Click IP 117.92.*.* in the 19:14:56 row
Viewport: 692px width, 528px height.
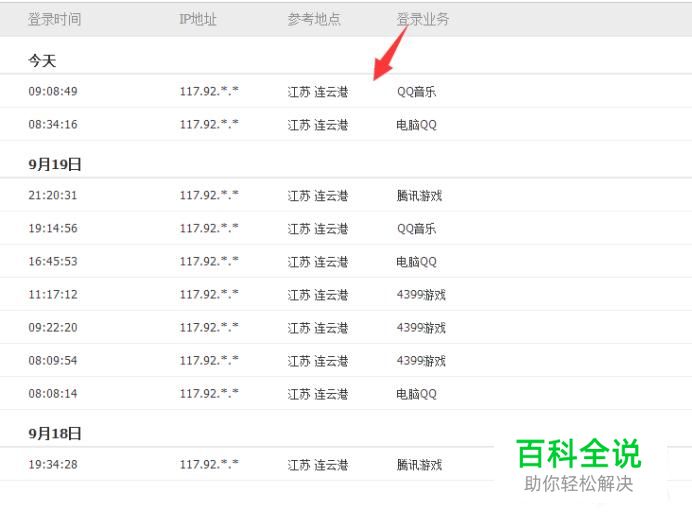(209, 228)
